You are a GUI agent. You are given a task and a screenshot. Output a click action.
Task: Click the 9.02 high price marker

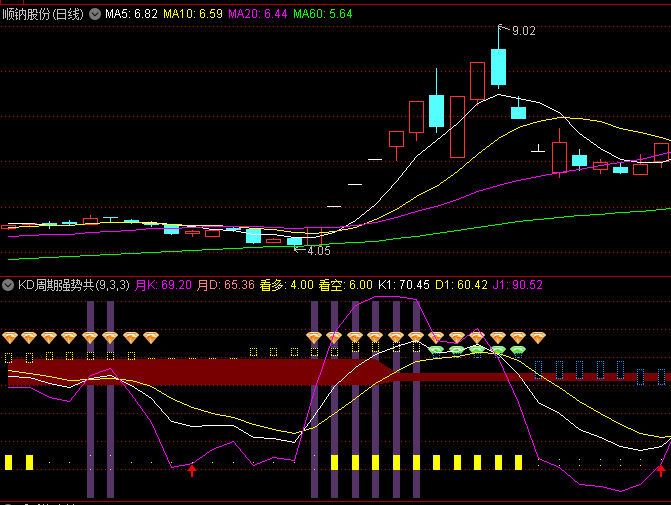[523, 31]
